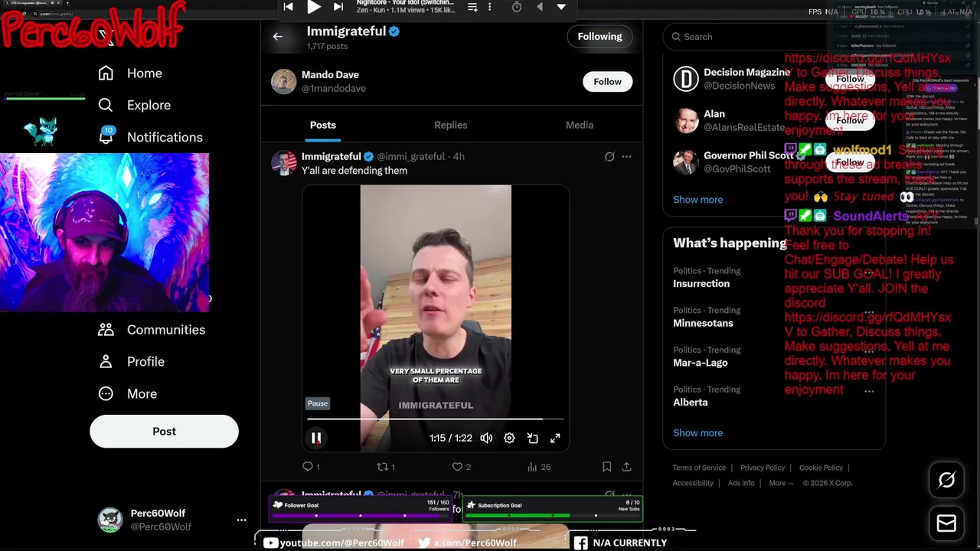The height and width of the screenshot is (551, 980).
Task: Enable picture-in-picture for the video
Action: click(x=532, y=438)
